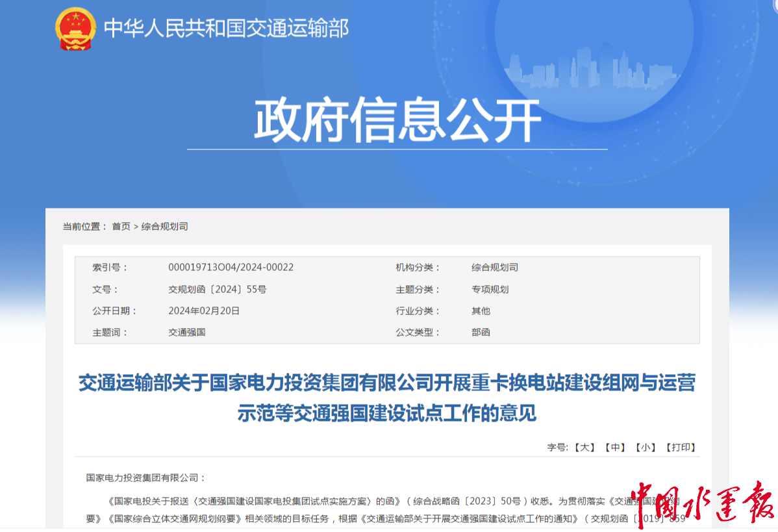778x532 pixels.
Task: Go to 首页 via the breadcrumb
Action: [x=121, y=227]
